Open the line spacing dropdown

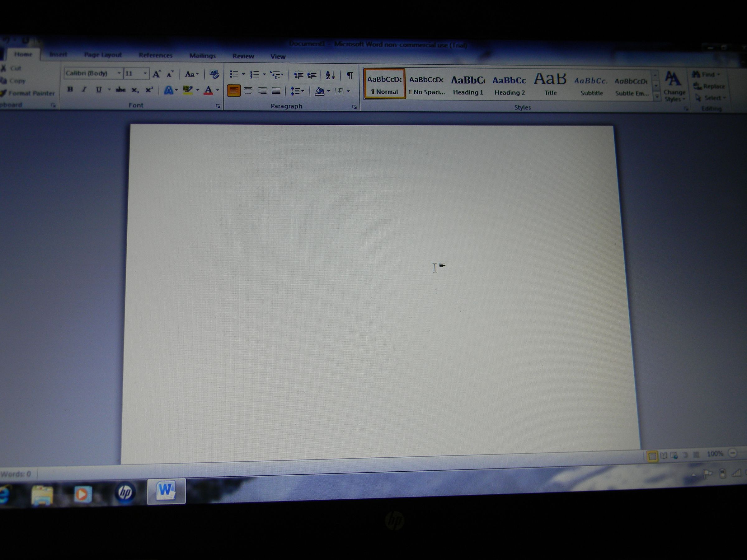[x=297, y=90]
